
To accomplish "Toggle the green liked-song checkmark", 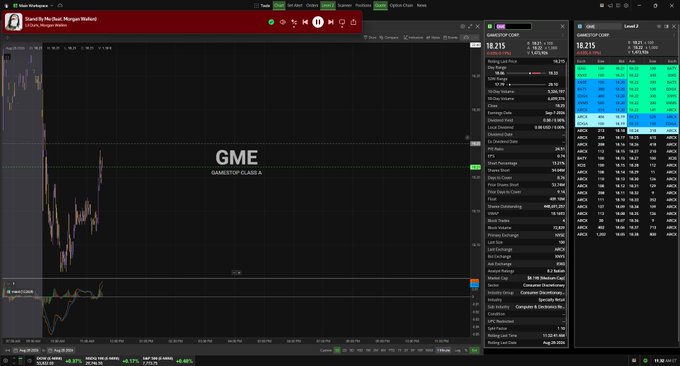I will [x=271, y=22].
